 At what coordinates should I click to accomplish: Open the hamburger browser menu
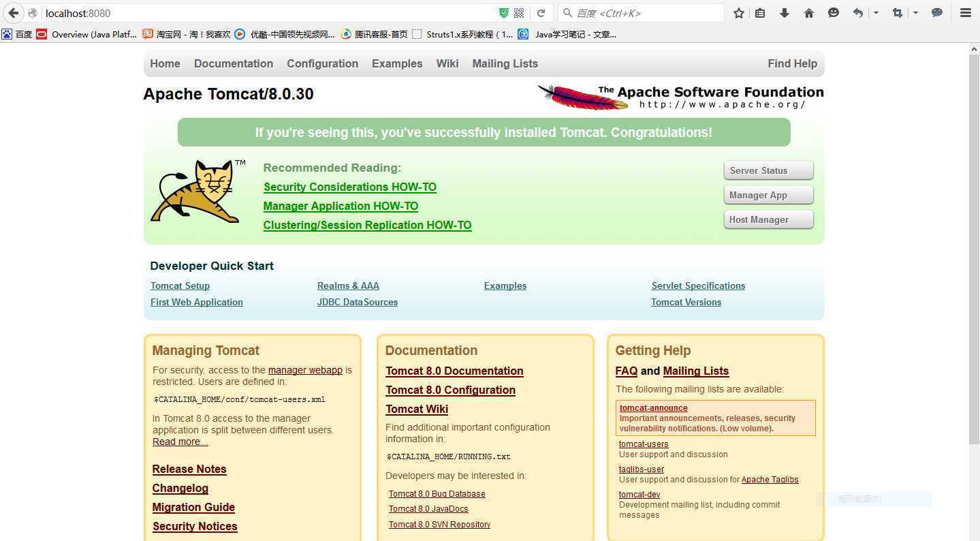(x=966, y=13)
